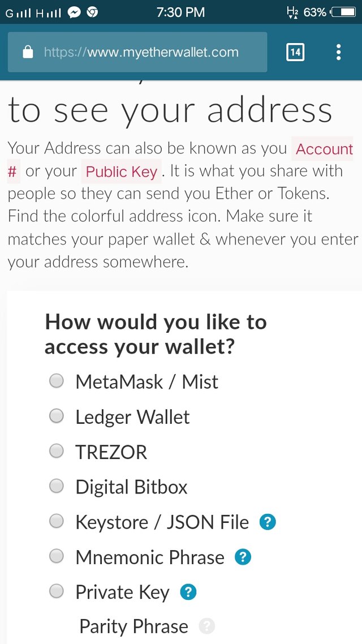The width and height of the screenshot is (362, 644).
Task: Click help icon beside Private Key
Action: tap(188, 592)
